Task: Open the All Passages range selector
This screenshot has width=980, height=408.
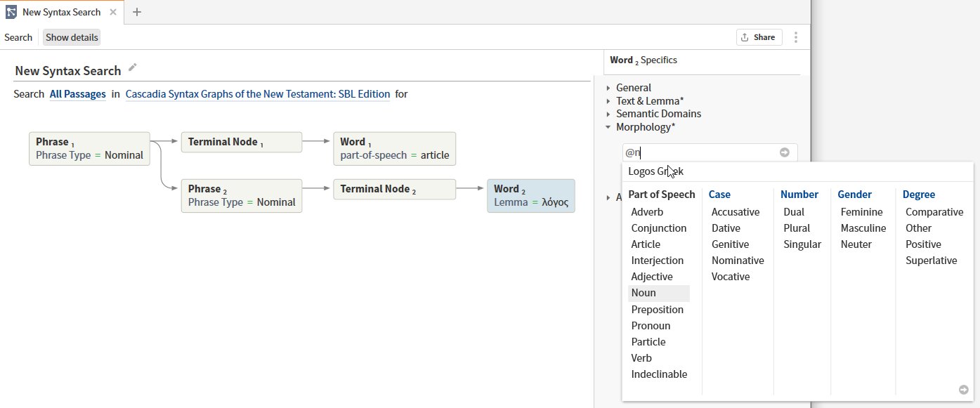Action: (77, 94)
